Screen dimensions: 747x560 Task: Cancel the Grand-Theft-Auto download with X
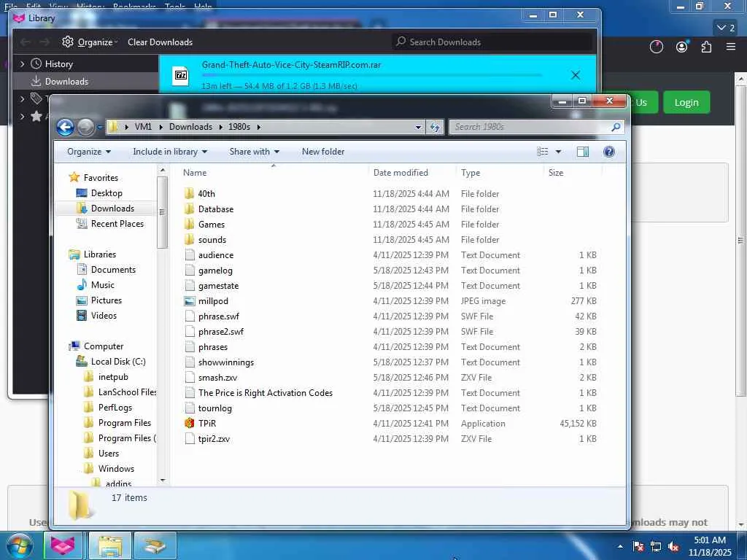pos(576,75)
